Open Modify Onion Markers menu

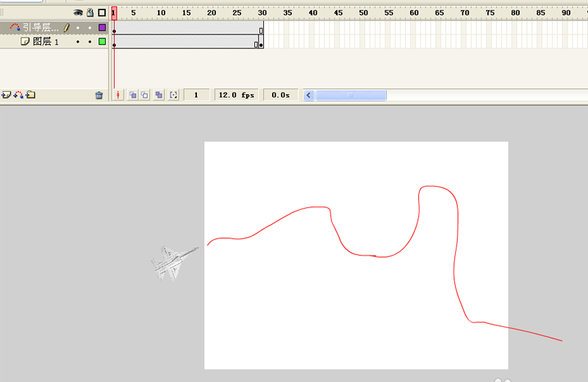(173, 95)
